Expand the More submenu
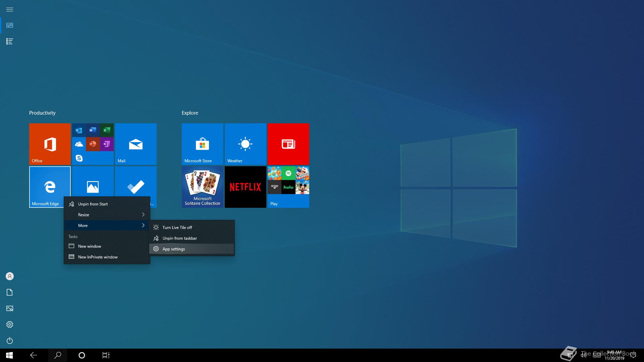This screenshot has width=644, height=362. click(107, 225)
